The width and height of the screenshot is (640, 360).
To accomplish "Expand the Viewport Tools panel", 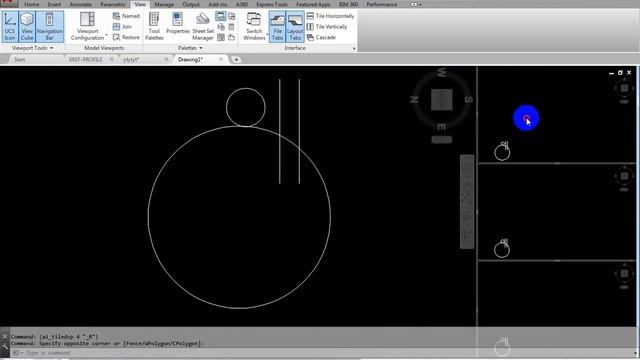I will point(33,48).
